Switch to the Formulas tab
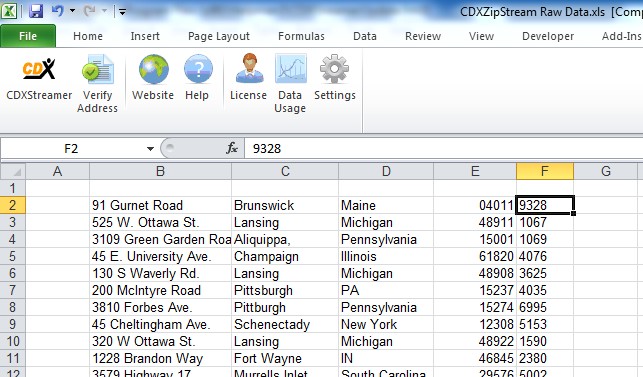The image size is (643, 377). [x=301, y=36]
